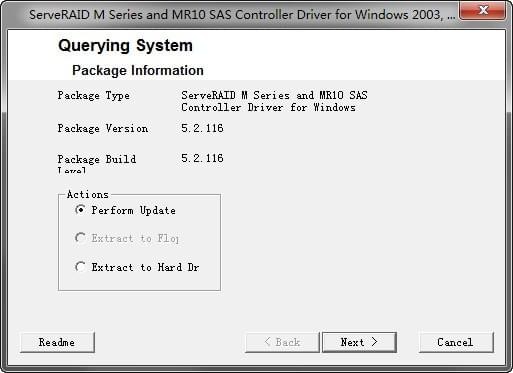
Task: Click the disabled Back button
Action: pyautogui.click(x=282, y=342)
